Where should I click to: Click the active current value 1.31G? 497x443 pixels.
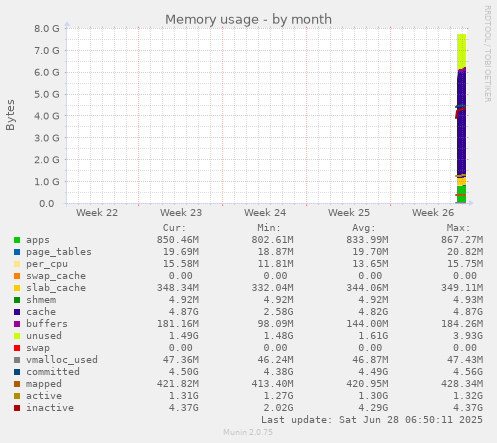184,396
